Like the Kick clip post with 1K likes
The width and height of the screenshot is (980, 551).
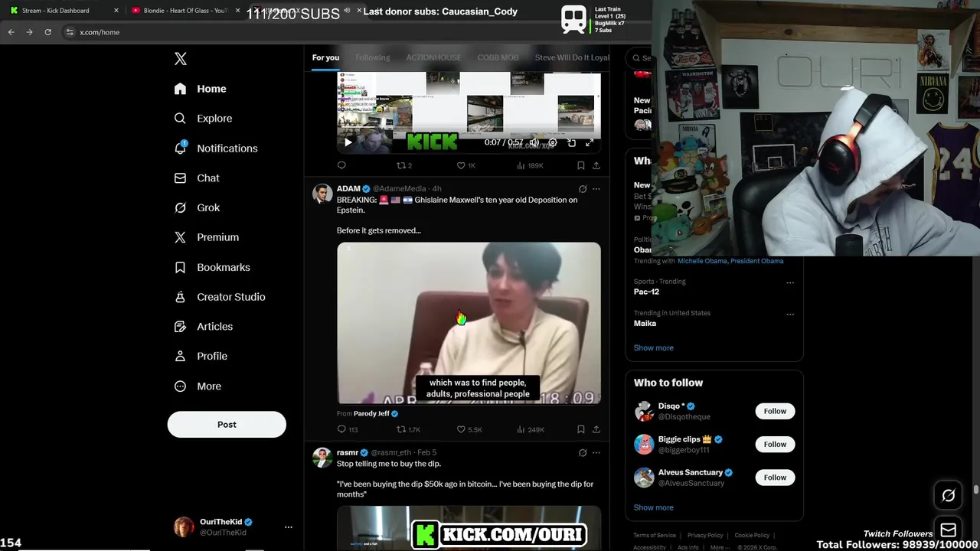tap(466, 165)
